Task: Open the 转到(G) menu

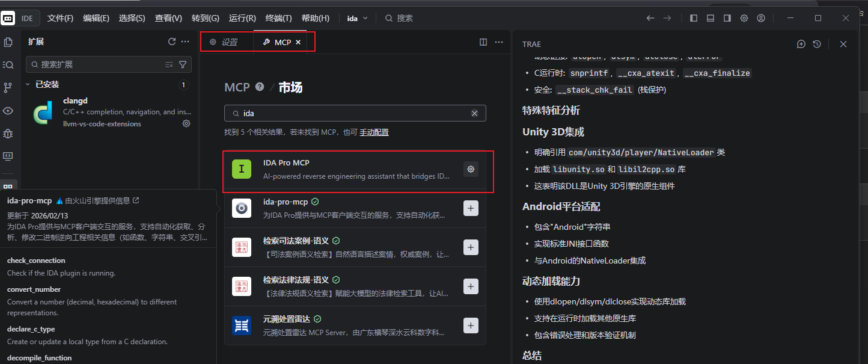Action: (206, 18)
